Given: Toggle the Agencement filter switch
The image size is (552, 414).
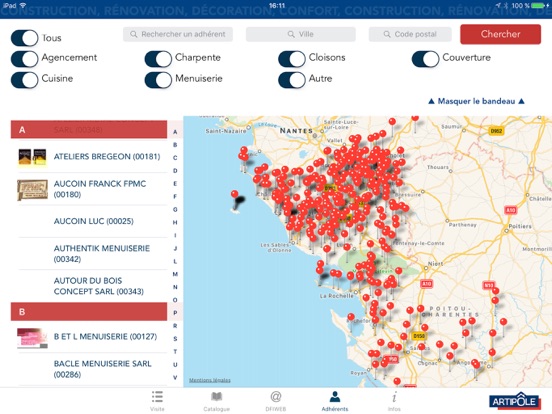Looking at the screenshot, I should pos(24,59).
